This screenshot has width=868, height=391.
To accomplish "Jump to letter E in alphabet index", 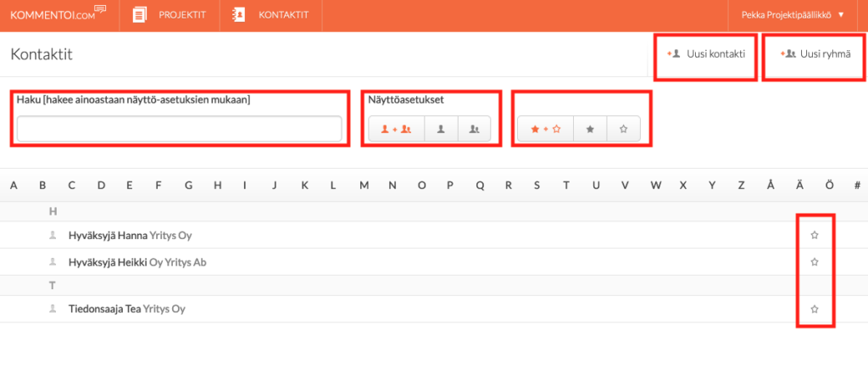I will tap(129, 186).
